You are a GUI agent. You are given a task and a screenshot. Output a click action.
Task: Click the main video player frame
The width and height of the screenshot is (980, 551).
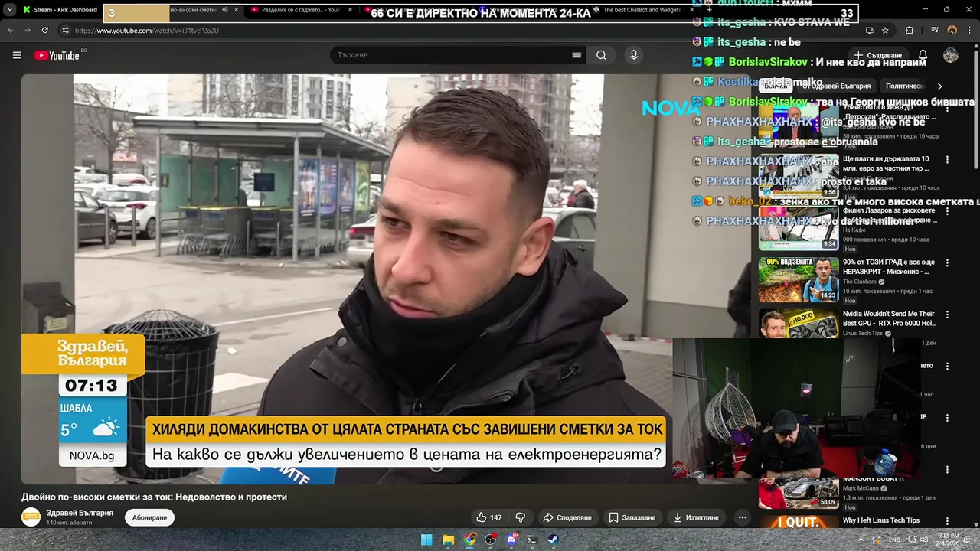[386, 279]
